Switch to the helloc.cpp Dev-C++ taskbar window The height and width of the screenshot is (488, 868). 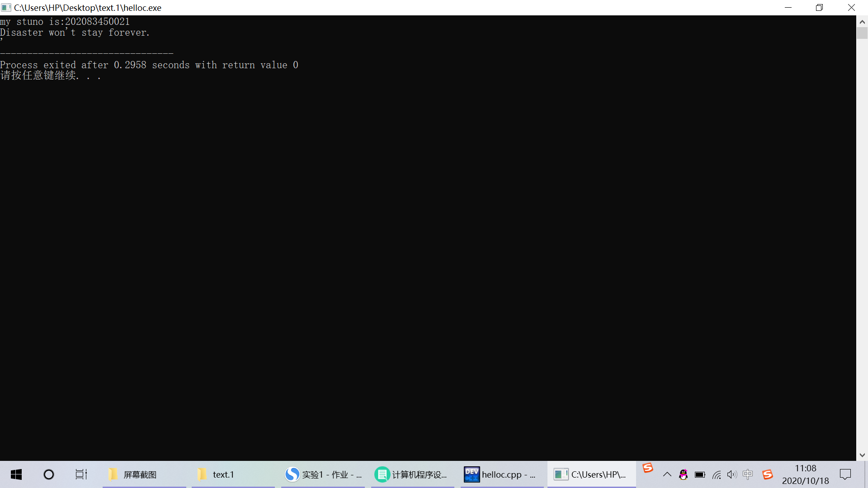point(501,474)
